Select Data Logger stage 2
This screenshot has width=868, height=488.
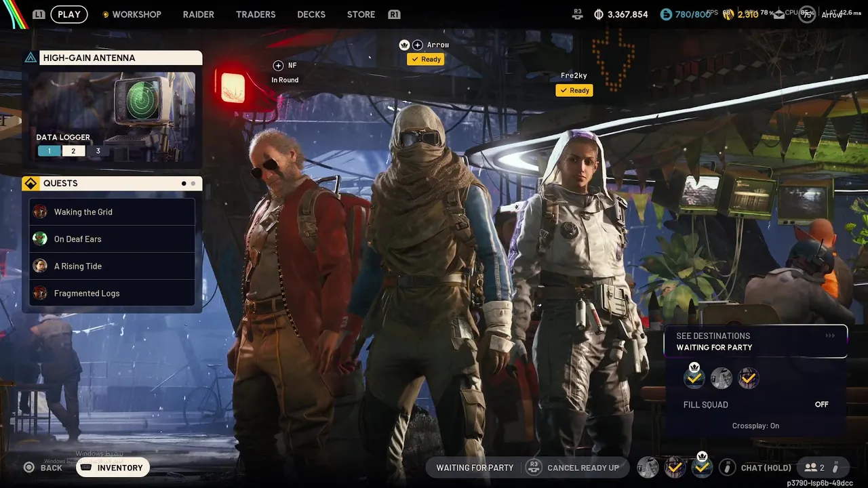tap(73, 151)
